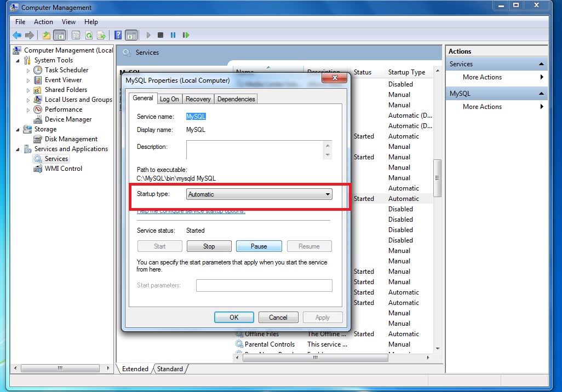Click OK in MySQL Properties dialog
562x392 pixels.
click(x=234, y=318)
